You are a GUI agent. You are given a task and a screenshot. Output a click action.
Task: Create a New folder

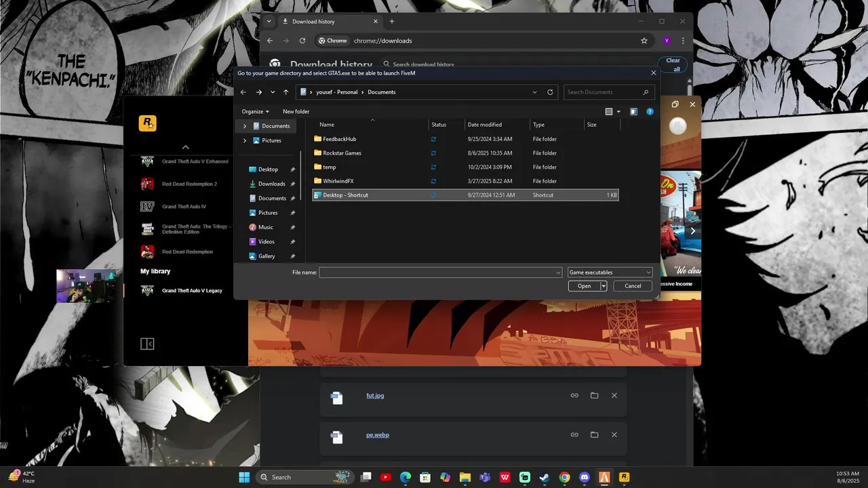(x=296, y=111)
